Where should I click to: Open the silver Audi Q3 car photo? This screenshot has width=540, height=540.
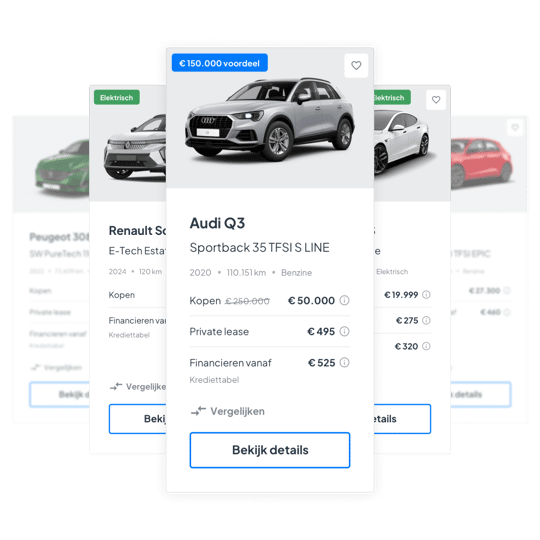tap(270, 120)
